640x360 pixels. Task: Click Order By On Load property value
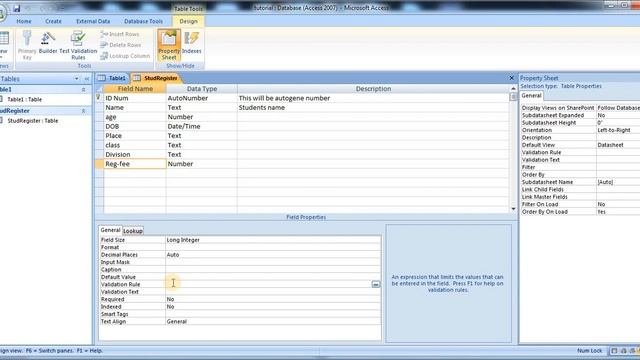coord(618,212)
